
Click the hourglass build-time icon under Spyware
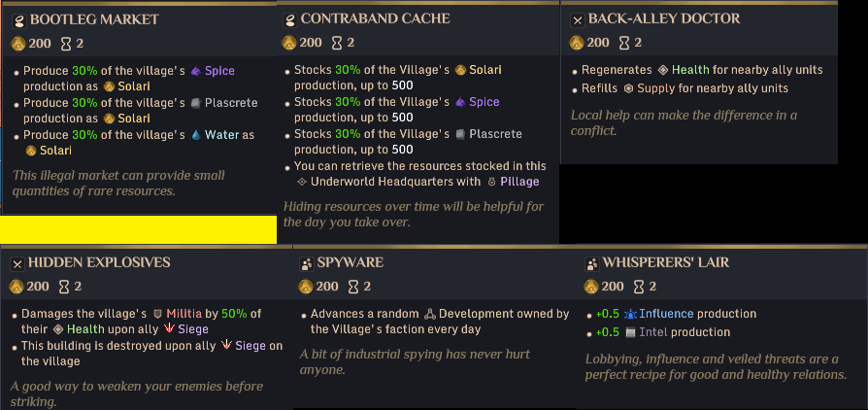tap(352, 287)
